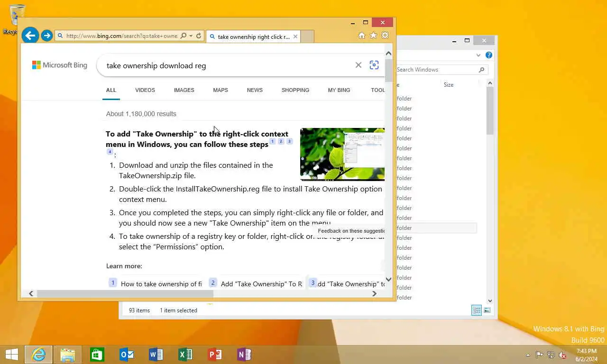This screenshot has height=364, width=607.
Task: Open the MY BING tab
Action: pyautogui.click(x=339, y=90)
